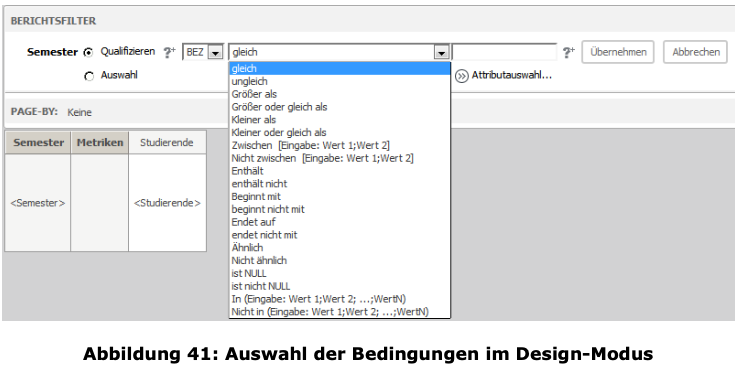The width and height of the screenshot is (742, 367).
Task: Click the 'Keine' Page-By value
Action: 80,113
